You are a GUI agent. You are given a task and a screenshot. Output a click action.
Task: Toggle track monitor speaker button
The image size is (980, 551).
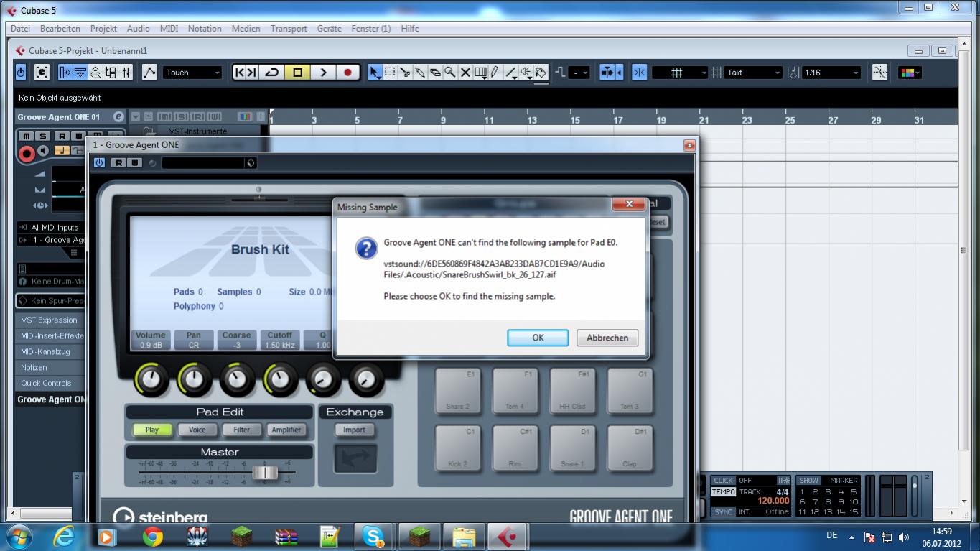point(43,151)
